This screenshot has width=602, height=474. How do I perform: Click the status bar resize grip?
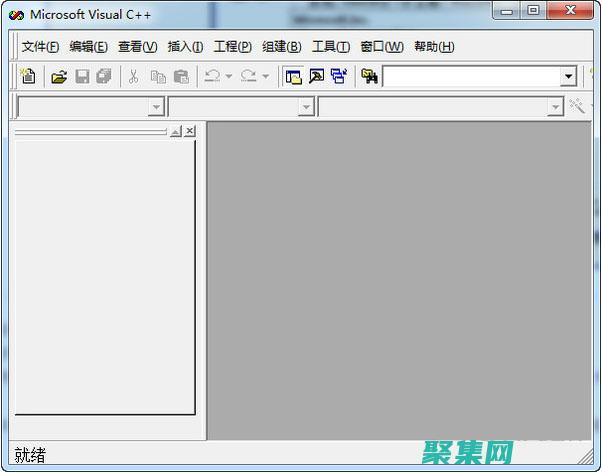click(x=586, y=456)
